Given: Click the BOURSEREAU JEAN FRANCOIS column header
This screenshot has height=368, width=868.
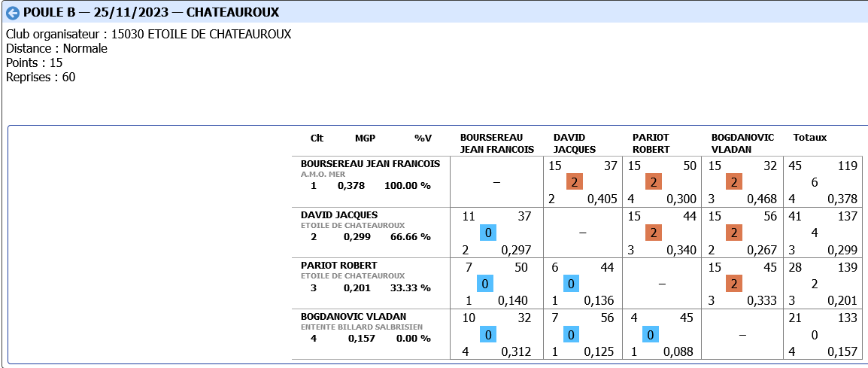Looking at the screenshot, I should point(497,143).
